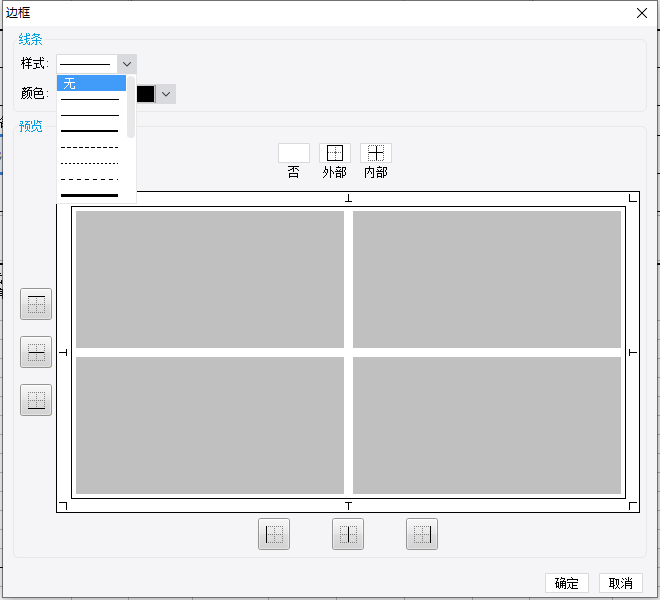Select the 否 no-border preset
This screenshot has width=660, height=600.
(294, 153)
